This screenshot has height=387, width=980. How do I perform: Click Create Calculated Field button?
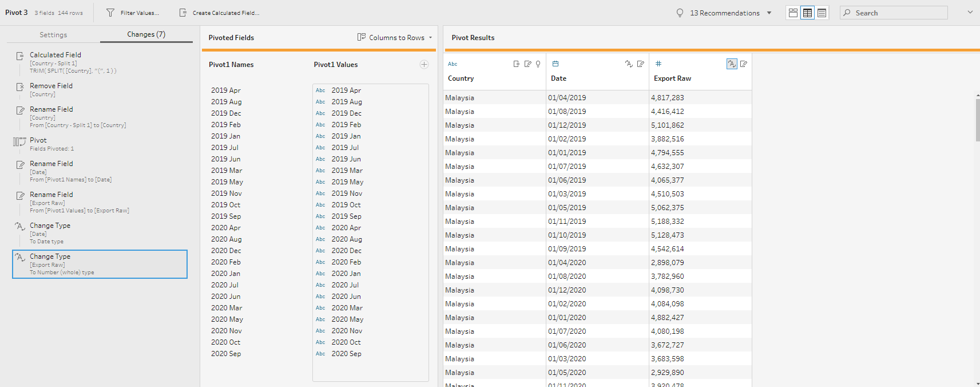tap(219, 13)
